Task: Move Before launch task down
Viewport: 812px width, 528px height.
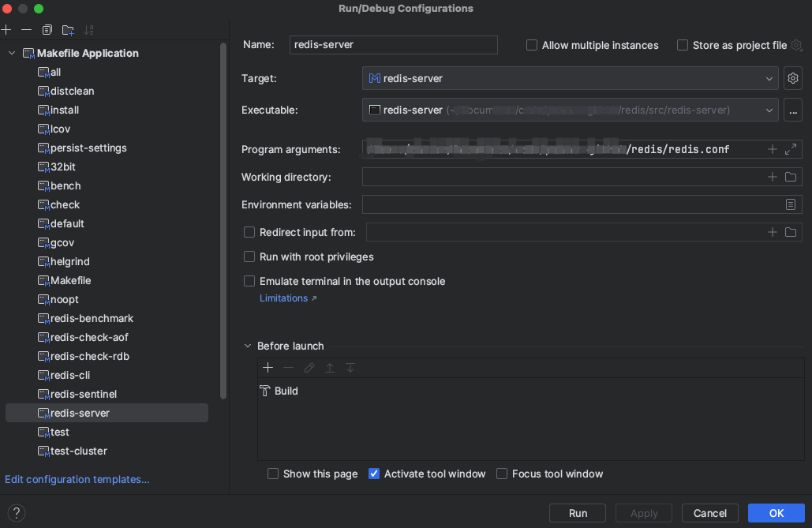Action: coord(350,368)
